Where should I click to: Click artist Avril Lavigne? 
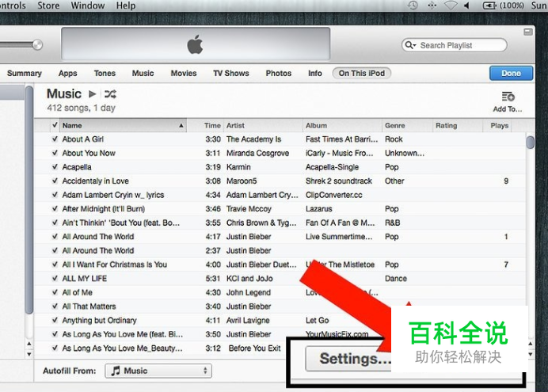248,321
